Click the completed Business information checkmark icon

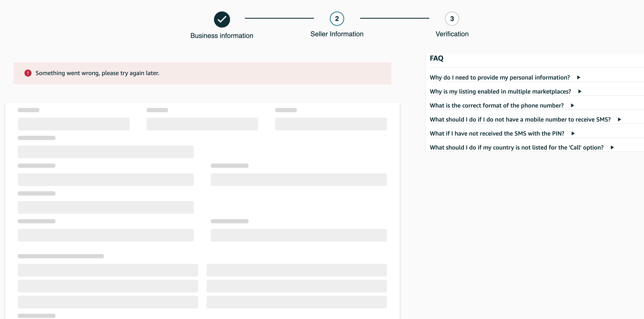[x=222, y=19]
